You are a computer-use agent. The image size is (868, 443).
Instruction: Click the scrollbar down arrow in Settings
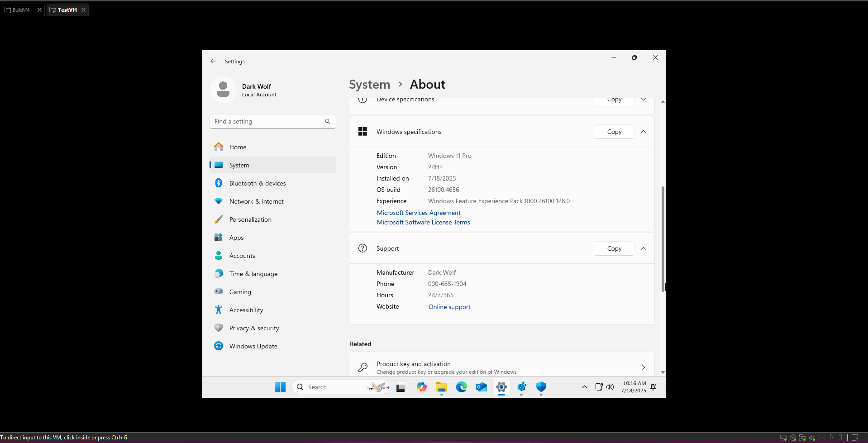point(663,372)
